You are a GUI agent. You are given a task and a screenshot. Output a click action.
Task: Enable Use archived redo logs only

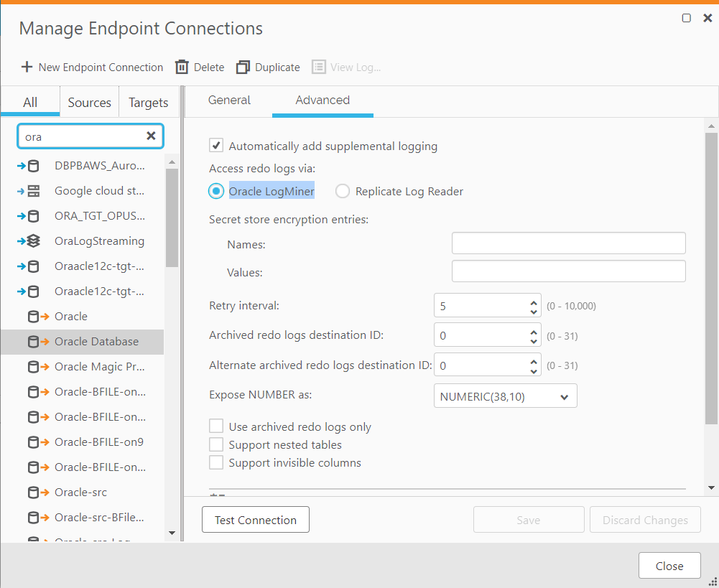click(215, 426)
